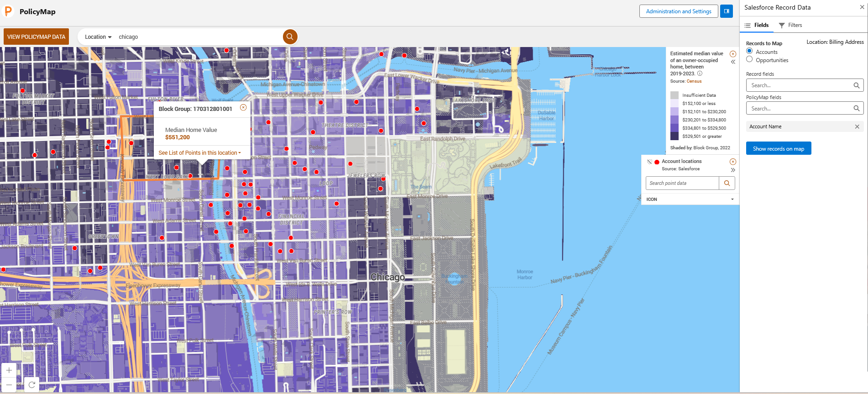
Task: Switch to the Filters tab
Action: point(790,25)
